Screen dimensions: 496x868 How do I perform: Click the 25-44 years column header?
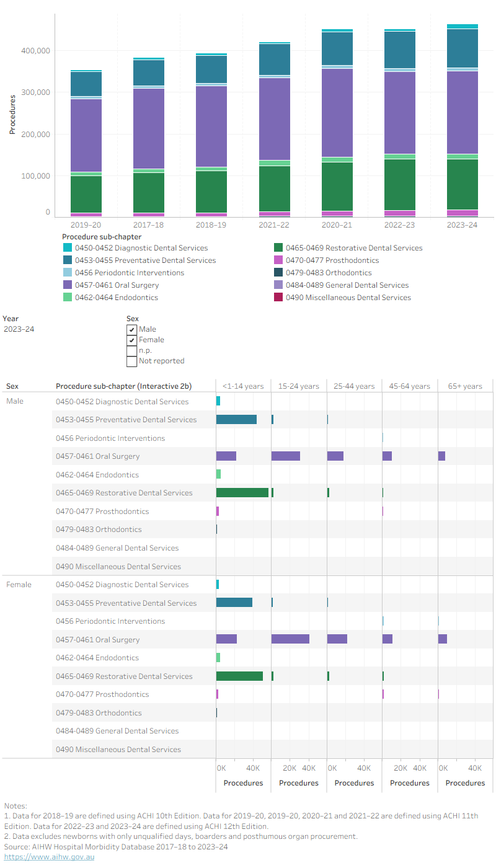354,386
